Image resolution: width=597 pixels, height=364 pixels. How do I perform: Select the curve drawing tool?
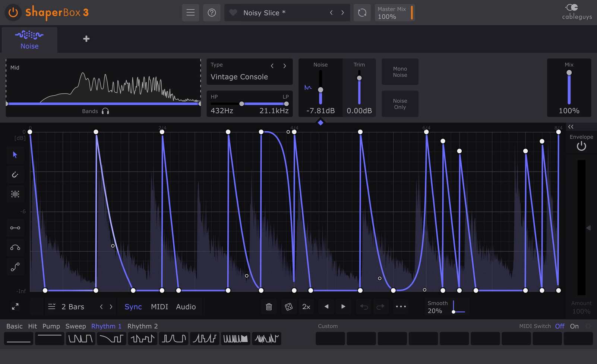pos(15,247)
